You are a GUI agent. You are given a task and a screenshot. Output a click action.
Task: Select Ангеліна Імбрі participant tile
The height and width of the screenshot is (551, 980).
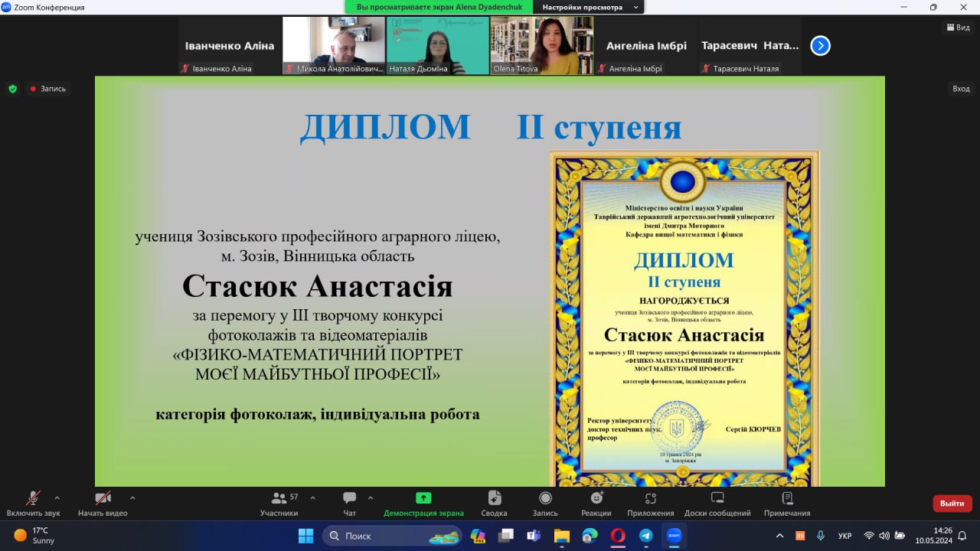pyautogui.click(x=646, y=46)
